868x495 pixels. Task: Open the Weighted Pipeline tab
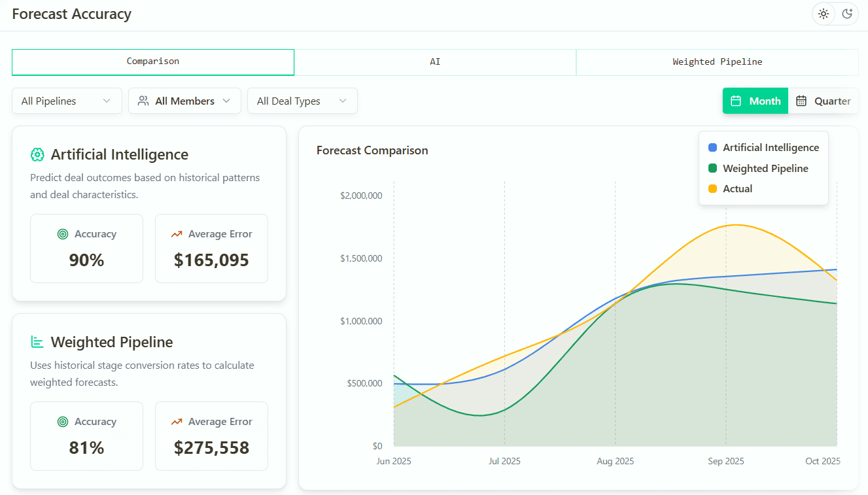pos(718,62)
